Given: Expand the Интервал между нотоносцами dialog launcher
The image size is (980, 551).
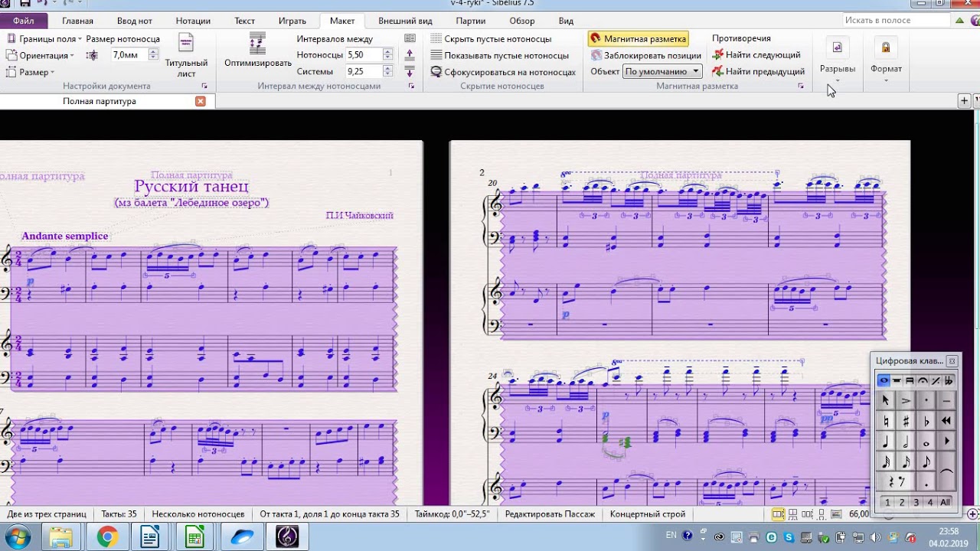Looking at the screenshot, I should coord(411,86).
